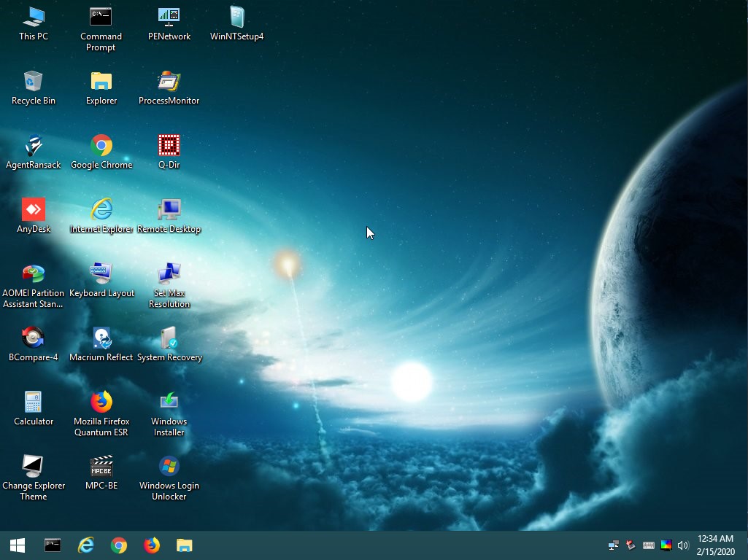Open Q-Dir file manager icon

pyautogui.click(x=169, y=152)
